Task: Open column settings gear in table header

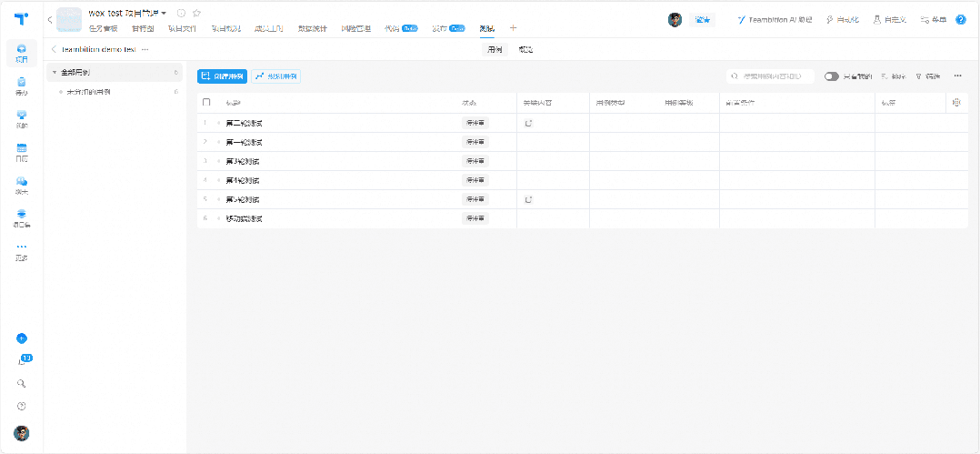Action: pyautogui.click(x=956, y=103)
